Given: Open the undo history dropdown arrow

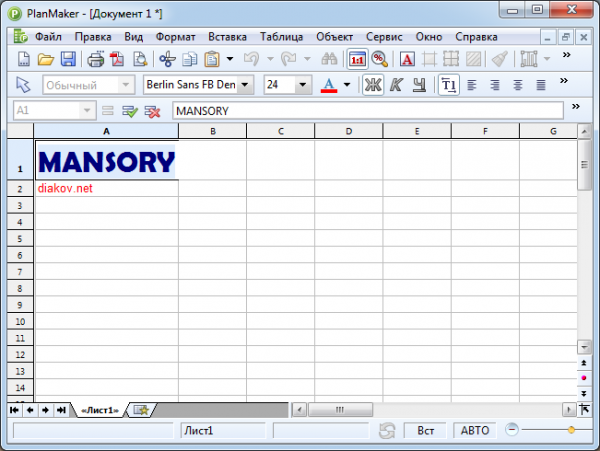Looking at the screenshot, I should point(270,59).
